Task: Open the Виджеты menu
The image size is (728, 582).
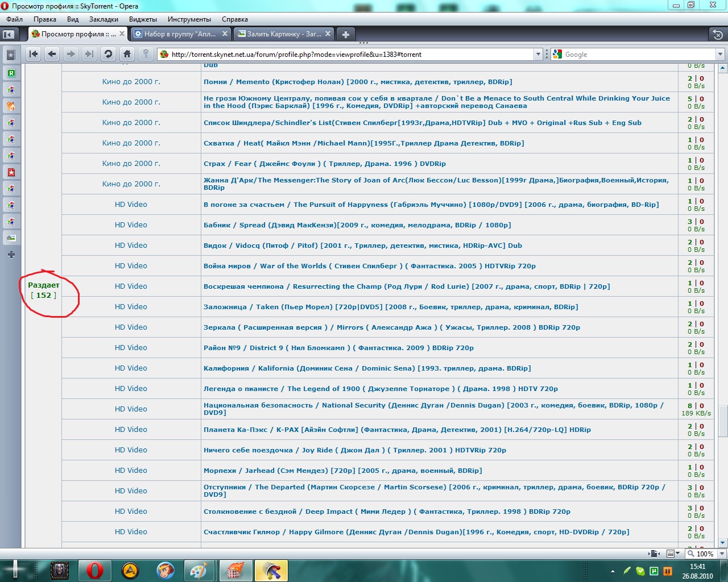Action: [143, 19]
